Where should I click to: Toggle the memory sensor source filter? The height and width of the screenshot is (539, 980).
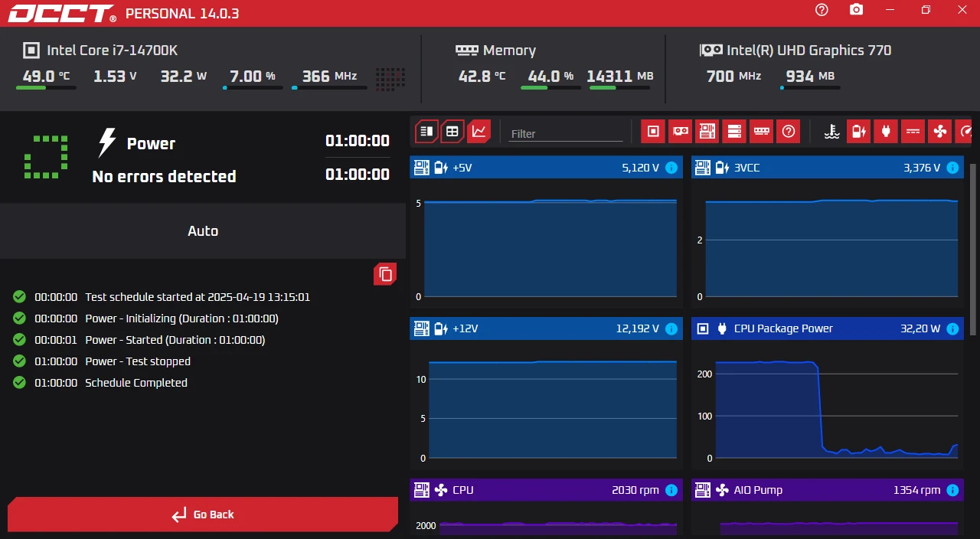click(x=761, y=132)
